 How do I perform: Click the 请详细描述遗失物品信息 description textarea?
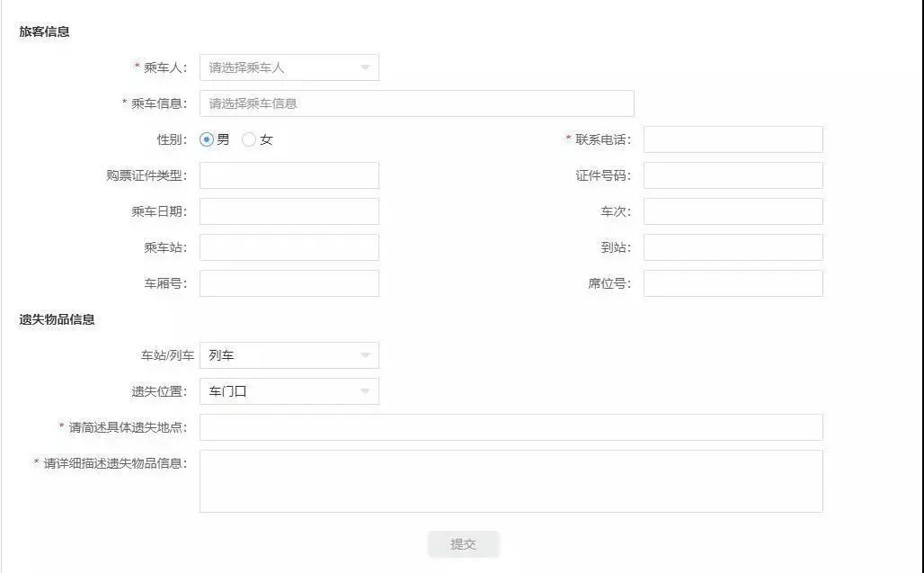coord(512,483)
